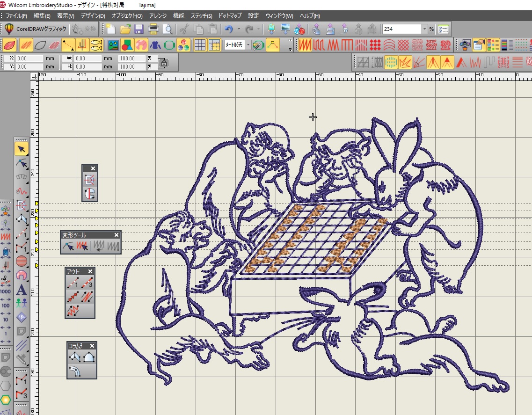Image resolution: width=532 pixels, height=415 pixels.
Task: Select curved column tool in コラム panel
Action: coord(75,371)
